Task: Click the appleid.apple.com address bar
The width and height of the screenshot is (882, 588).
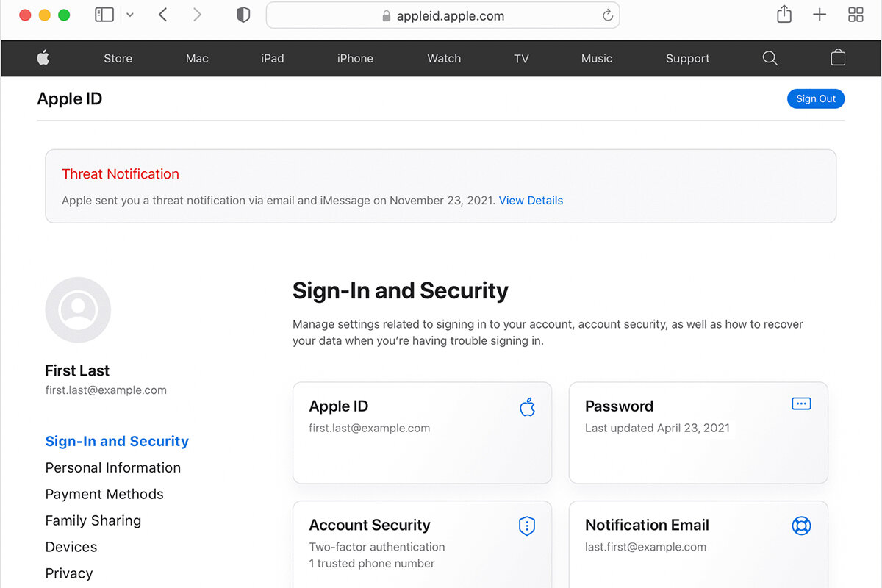Action: coord(442,15)
